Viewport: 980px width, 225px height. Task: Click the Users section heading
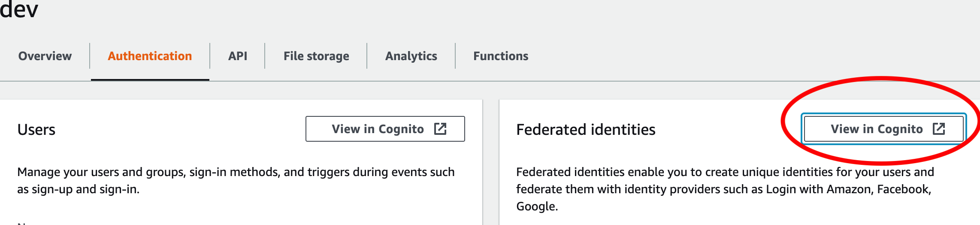pos(36,130)
